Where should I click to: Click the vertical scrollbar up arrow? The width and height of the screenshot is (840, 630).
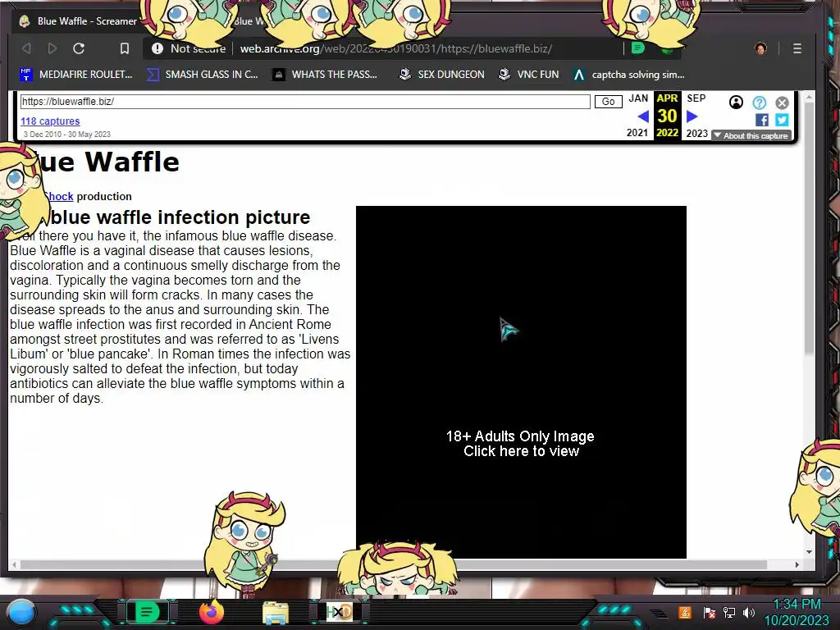click(809, 97)
